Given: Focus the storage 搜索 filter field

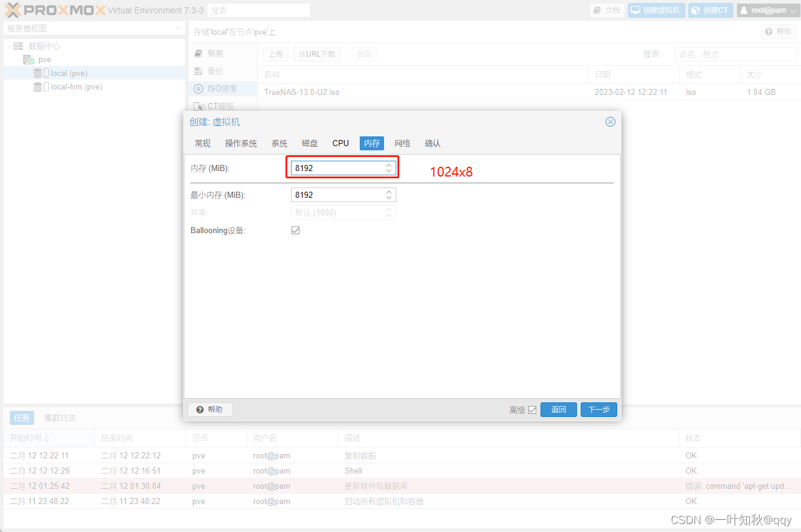Looking at the screenshot, I should point(735,54).
